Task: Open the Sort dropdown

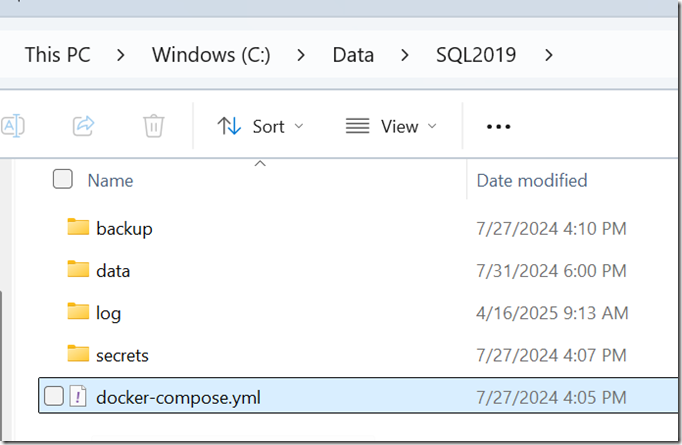Action: coord(261,127)
